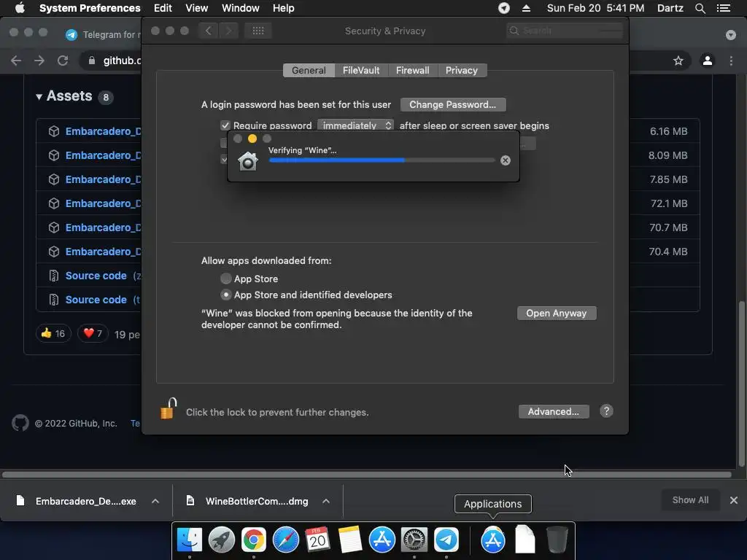Open the Help menu
Image resolution: width=747 pixels, height=560 pixels.
(284, 8)
